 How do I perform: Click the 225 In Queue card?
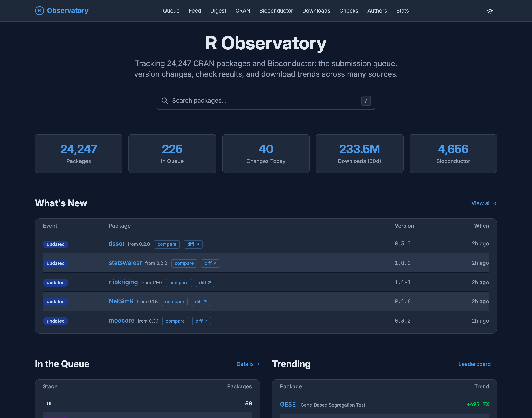[172, 154]
